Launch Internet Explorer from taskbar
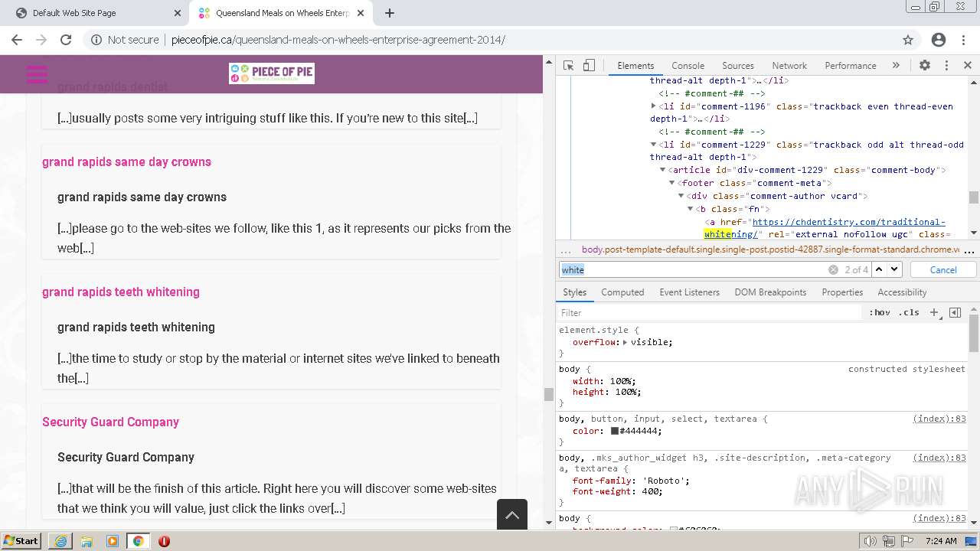 point(60,540)
